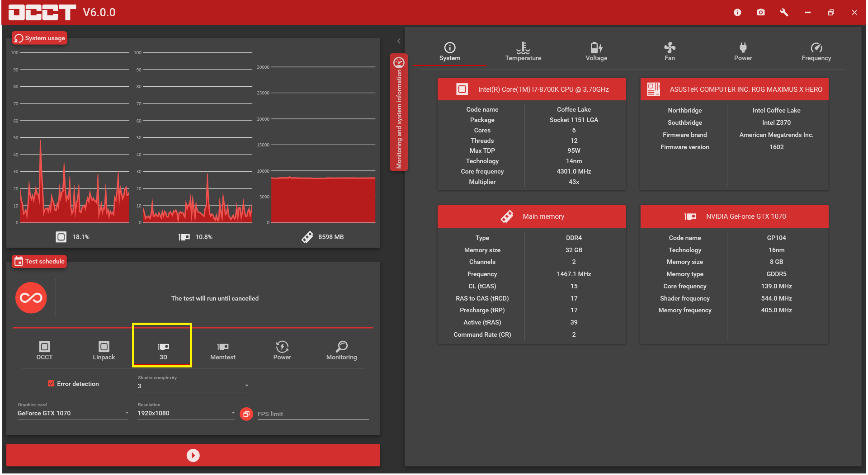Collapse the monitoring panel with the chevron

(x=399, y=41)
